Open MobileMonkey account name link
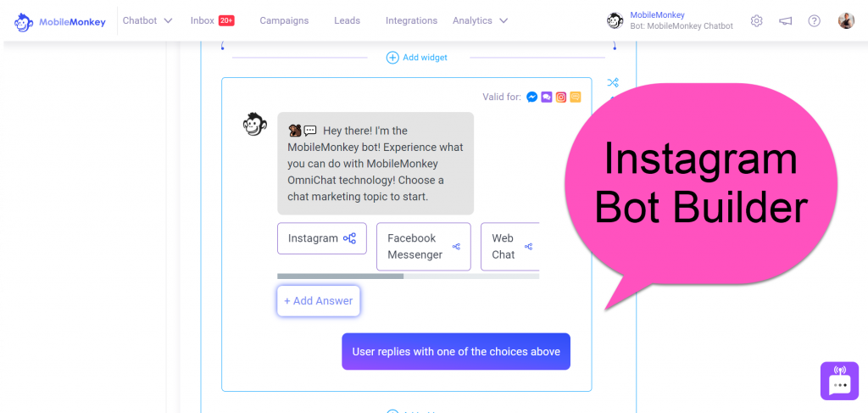 657,15
